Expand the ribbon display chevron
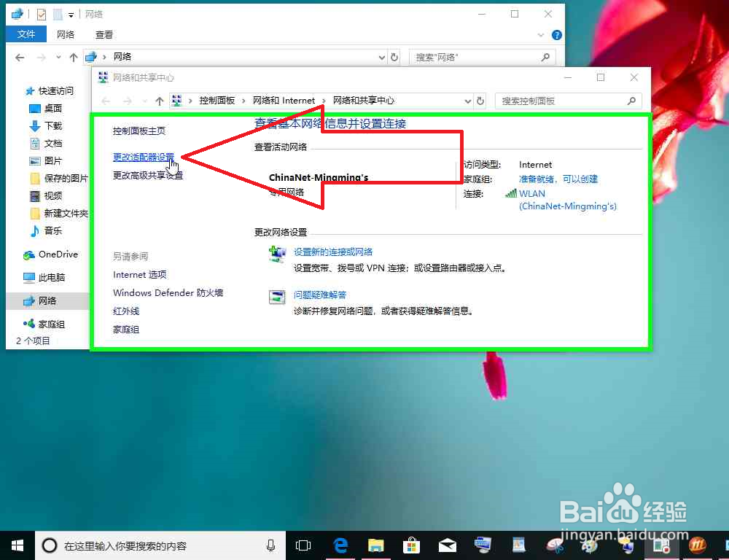 coord(540,34)
